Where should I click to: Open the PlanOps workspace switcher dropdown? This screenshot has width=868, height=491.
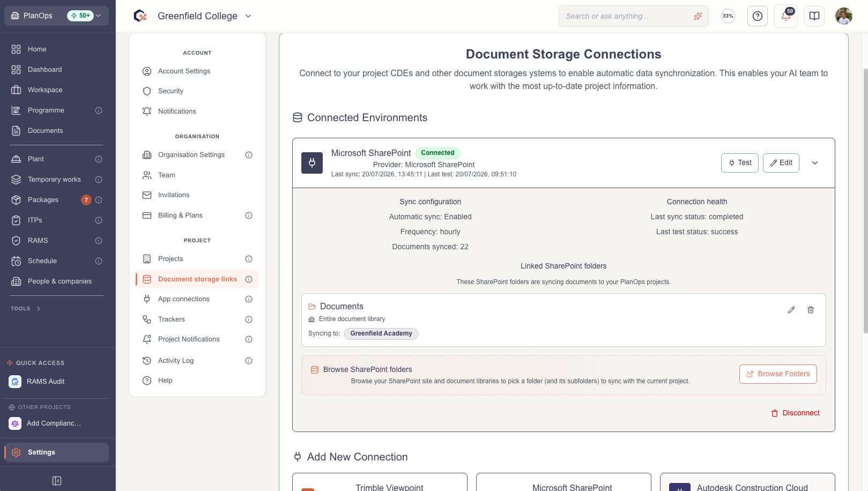pyautogui.click(x=56, y=16)
